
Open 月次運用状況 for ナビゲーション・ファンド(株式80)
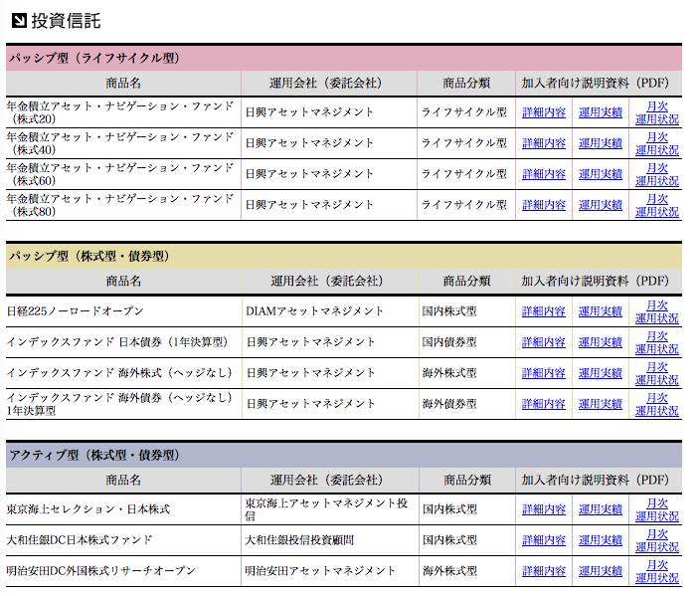pyautogui.click(x=657, y=205)
